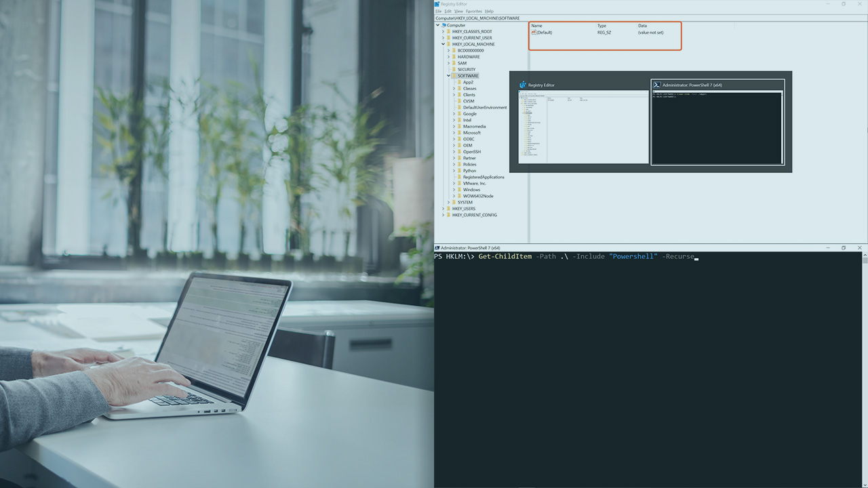Click the Computer icon atop the registry tree

[x=443, y=25]
